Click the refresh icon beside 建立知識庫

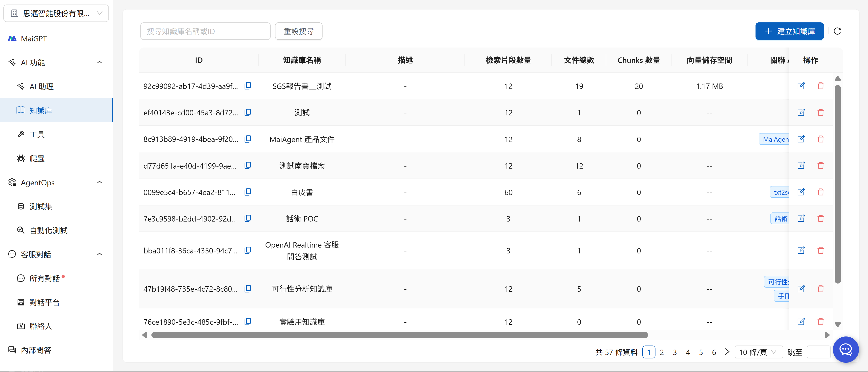(837, 31)
